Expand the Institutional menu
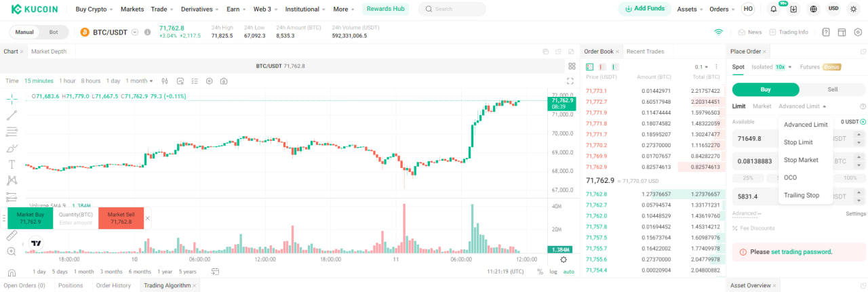Image resolution: width=868 pixels, height=292 pixels. (304, 9)
